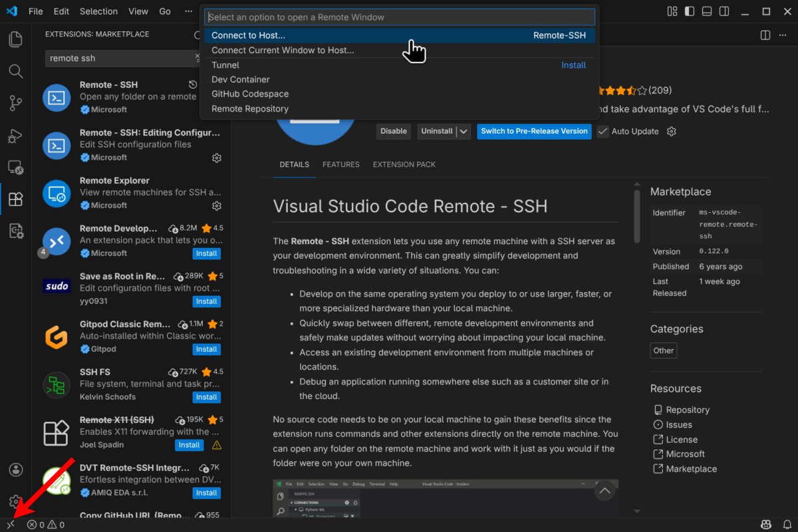The height and width of the screenshot is (532, 798).
Task: Click the remote window indicator in status bar
Action: click(x=11, y=525)
